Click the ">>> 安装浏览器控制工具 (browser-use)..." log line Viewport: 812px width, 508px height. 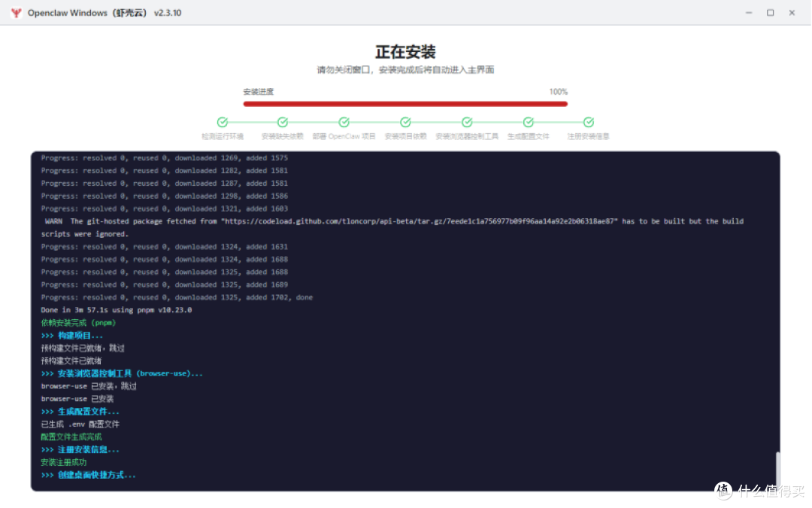pos(122,374)
